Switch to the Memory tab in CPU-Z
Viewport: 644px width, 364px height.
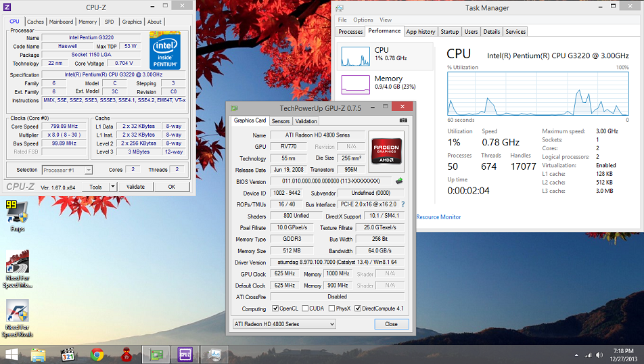[87, 22]
